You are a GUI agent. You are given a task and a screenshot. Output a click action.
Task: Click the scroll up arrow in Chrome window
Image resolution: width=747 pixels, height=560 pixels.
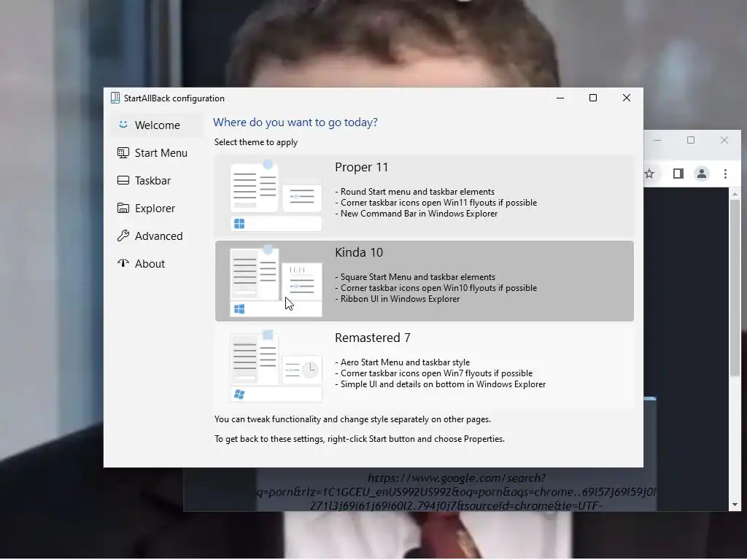735,194
